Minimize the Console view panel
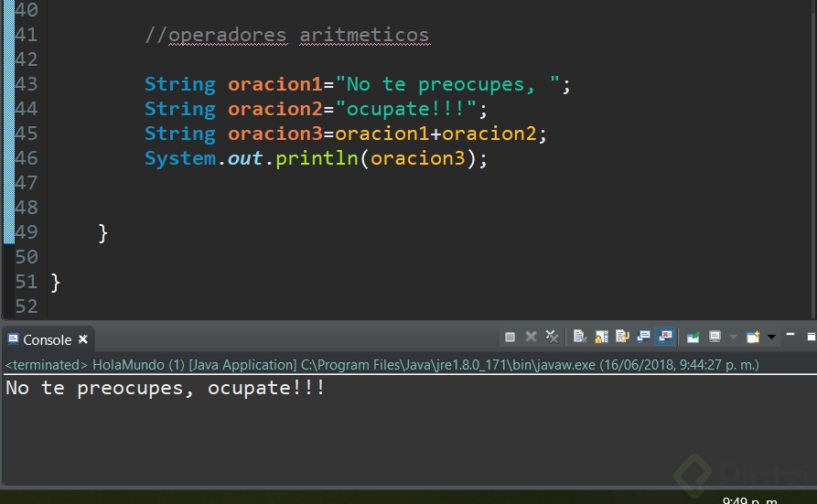The width and height of the screenshot is (817, 504). [790, 334]
